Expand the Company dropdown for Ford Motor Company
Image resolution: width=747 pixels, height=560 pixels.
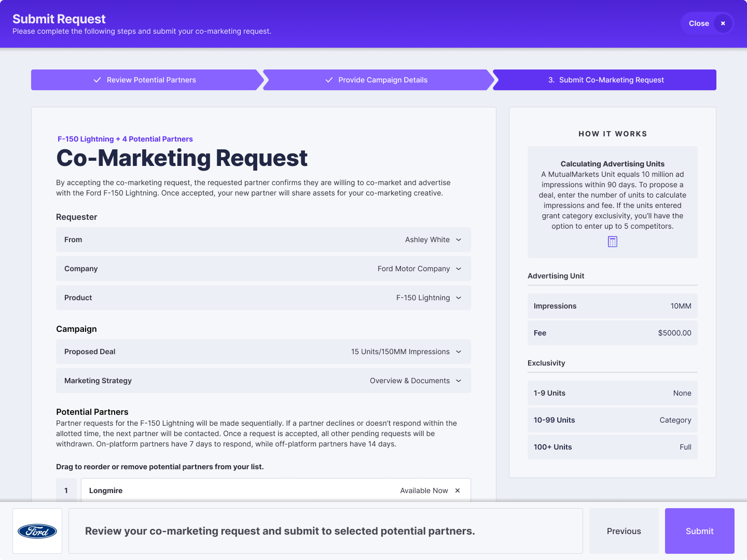(459, 269)
